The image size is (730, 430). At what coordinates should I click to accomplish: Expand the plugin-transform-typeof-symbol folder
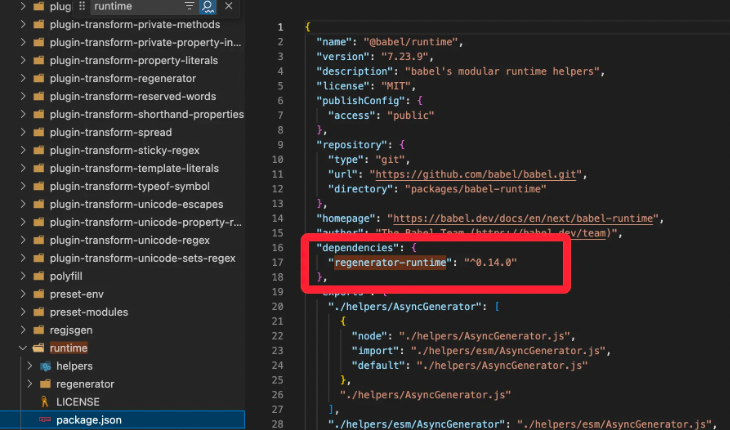coord(23,186)
